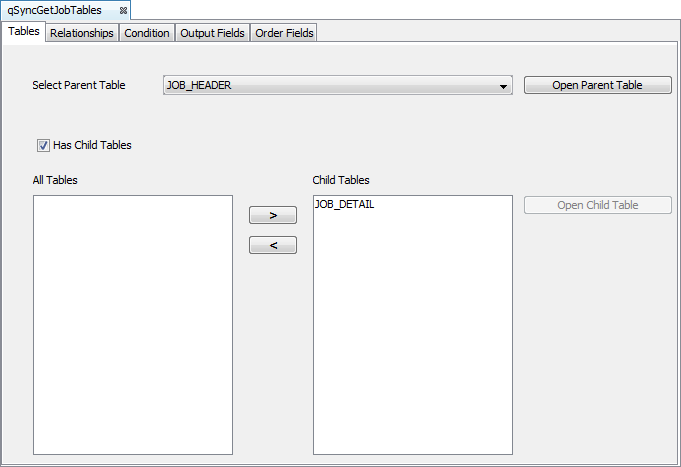
Task: Uncheck the Has Child Tables checkbox
Action: coord(43,145)
